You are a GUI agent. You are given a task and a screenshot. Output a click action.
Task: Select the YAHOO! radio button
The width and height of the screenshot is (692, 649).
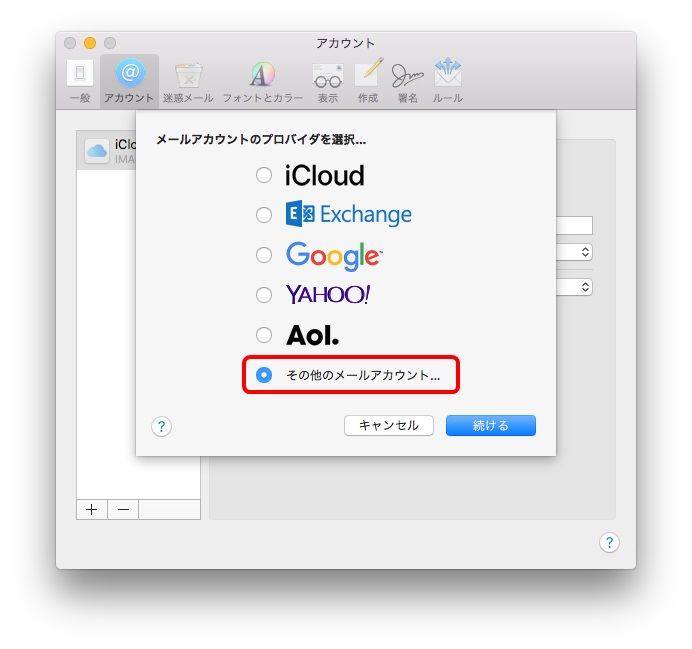(x=264, y=295)
